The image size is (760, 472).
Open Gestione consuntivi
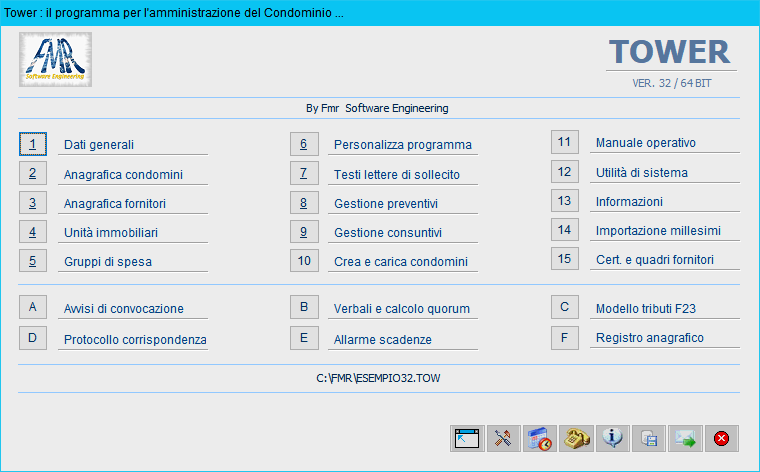[x=388, y=233]
